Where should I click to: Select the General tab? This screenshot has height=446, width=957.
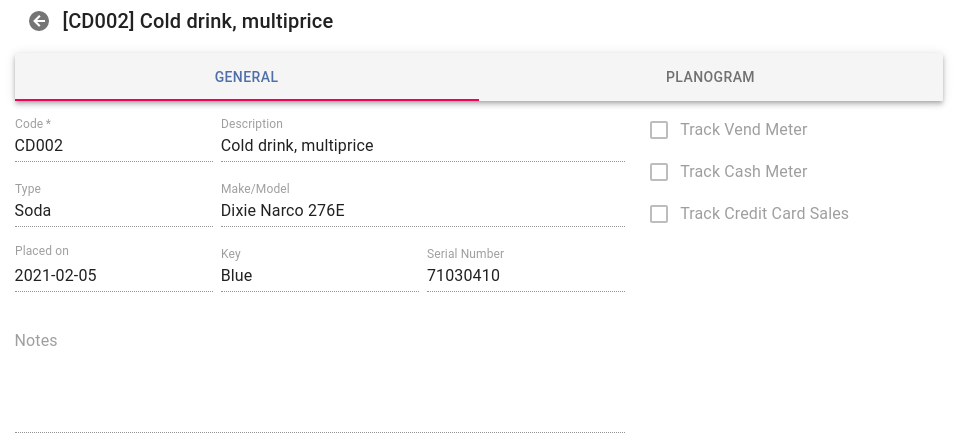pyautogui.click(x=247, y=77)
